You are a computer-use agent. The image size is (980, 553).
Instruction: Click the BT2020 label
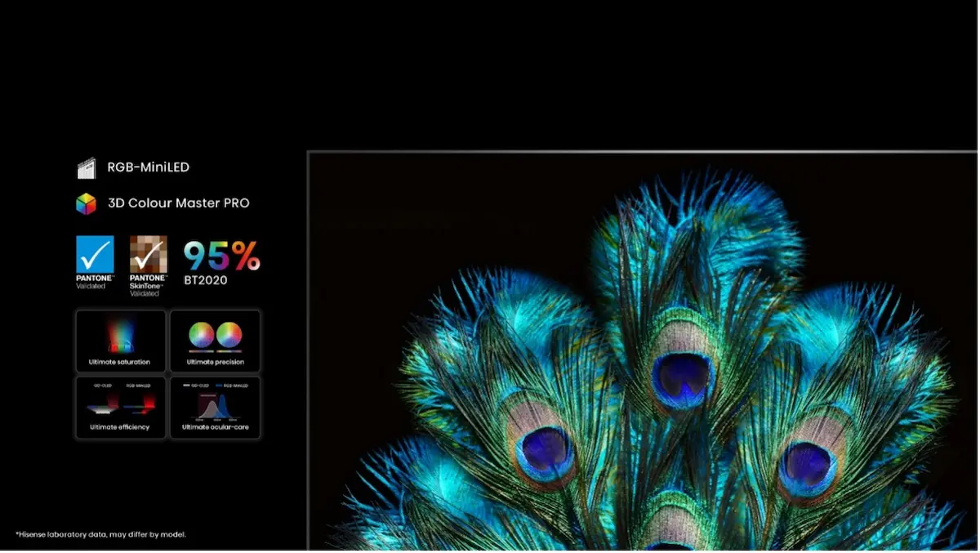(205, 280)
